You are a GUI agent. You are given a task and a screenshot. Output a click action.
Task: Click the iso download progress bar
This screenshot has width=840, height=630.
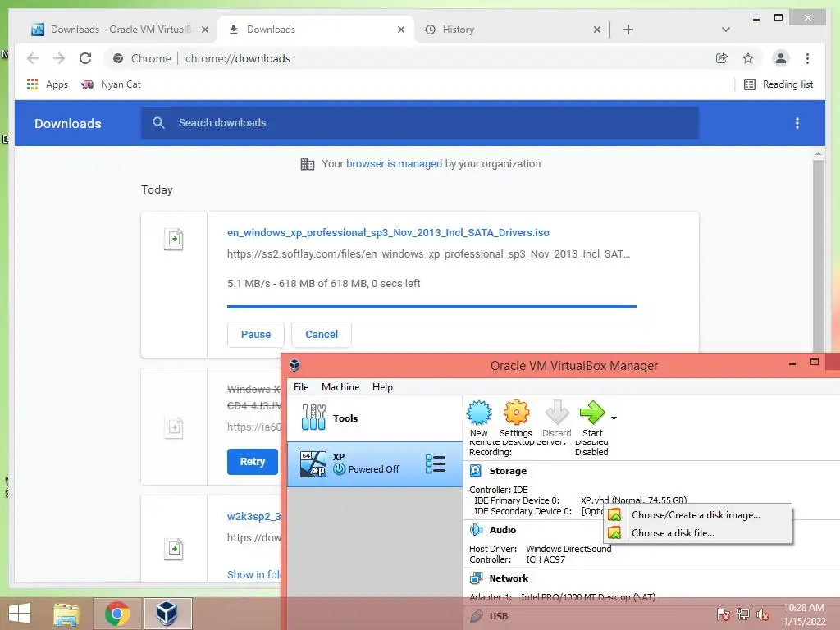tap(431, 307)
